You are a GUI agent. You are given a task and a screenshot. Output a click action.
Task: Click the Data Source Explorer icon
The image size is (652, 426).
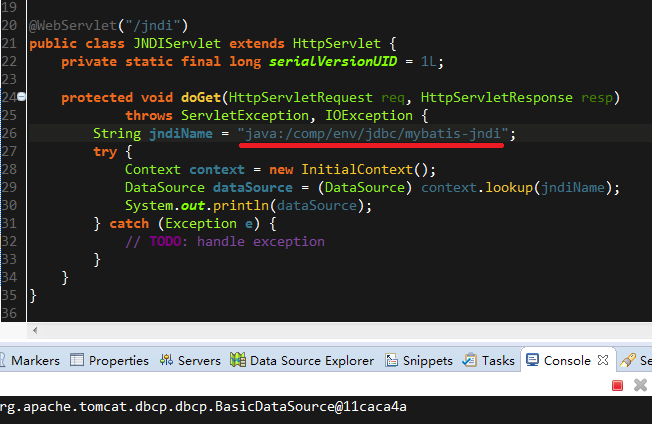pyautogui.click(x=238, y=360)
